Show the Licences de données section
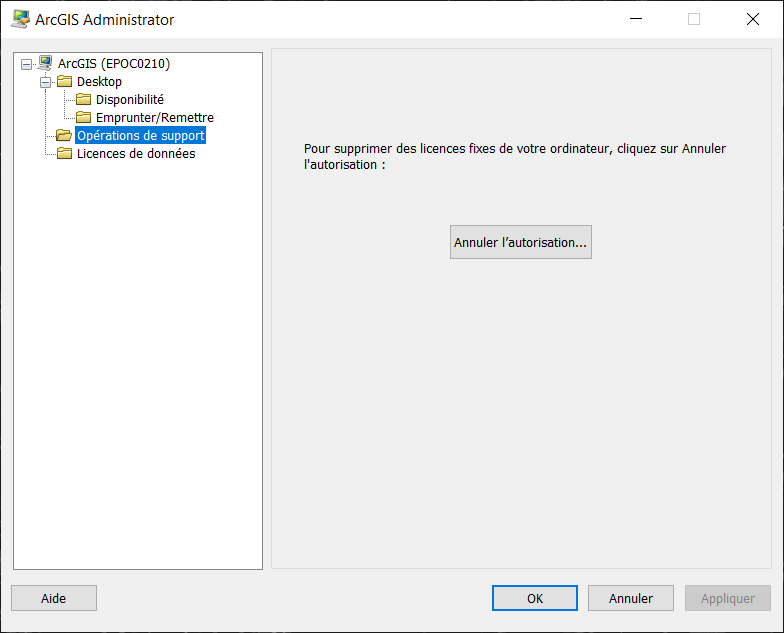The width and height of the screenshot is (784, 633). (135, 154)
